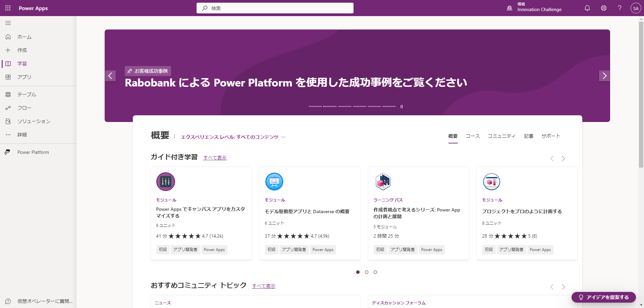Open the Rabobank success story headline
This screenshot has height=308, width=644.
click(x=296, y=82)
